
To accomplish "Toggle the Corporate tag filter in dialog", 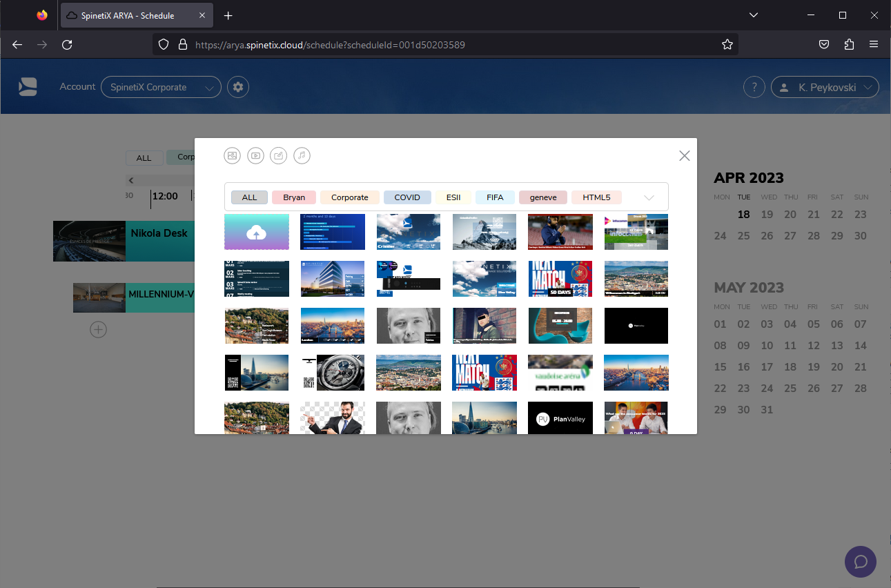I will tap(350, 197).
